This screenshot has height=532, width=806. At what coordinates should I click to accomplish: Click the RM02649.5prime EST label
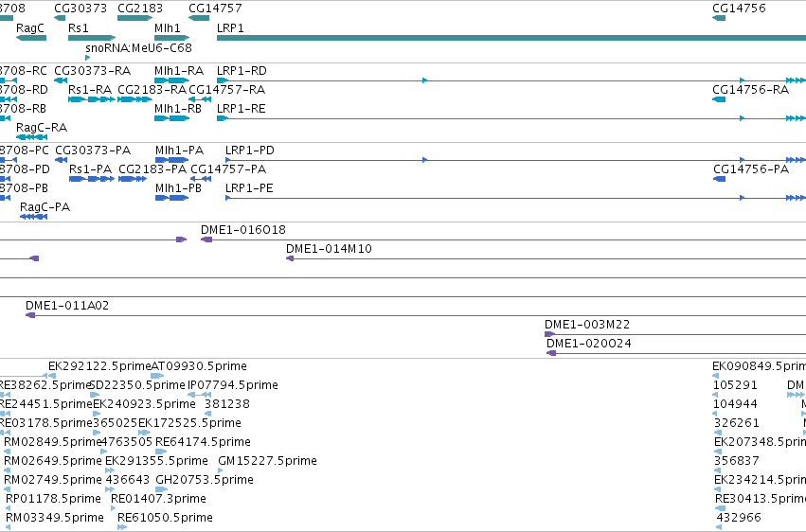coord(52,461)
